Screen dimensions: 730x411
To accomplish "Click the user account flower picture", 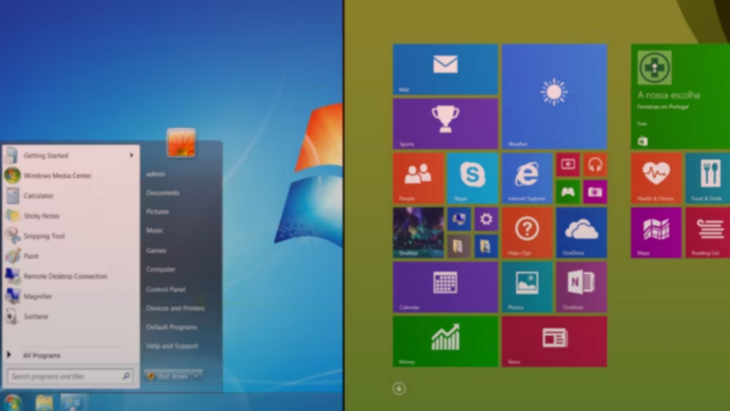I will pyautogui.click(x=181, y=142).
